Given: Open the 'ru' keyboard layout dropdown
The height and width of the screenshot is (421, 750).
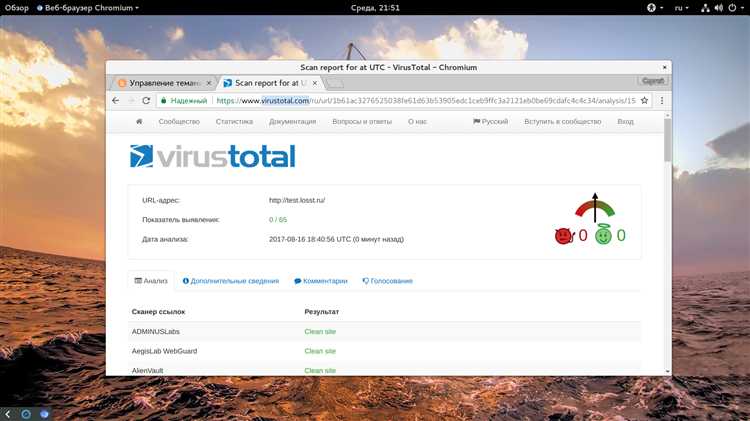Looking at the screenshot, I should pos(682,8).
